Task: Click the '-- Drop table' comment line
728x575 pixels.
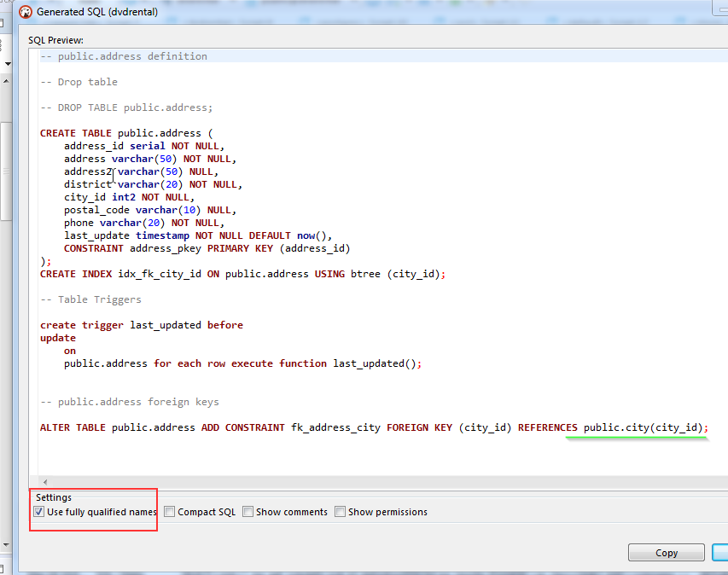Action: click(79, 82)
